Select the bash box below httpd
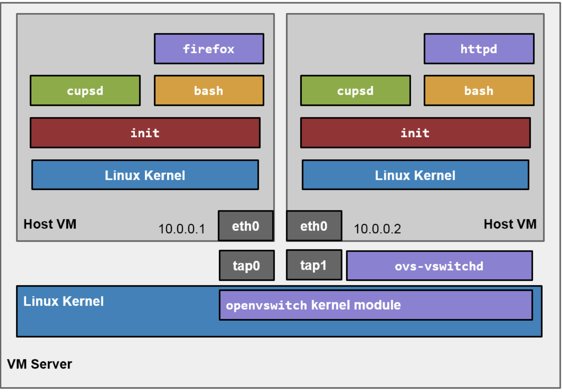 (x=479, y=91)
